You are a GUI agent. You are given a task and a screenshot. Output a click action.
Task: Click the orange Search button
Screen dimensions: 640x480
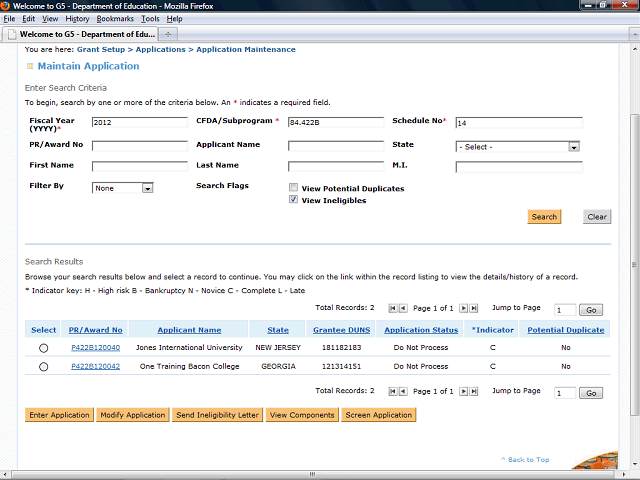544,217
